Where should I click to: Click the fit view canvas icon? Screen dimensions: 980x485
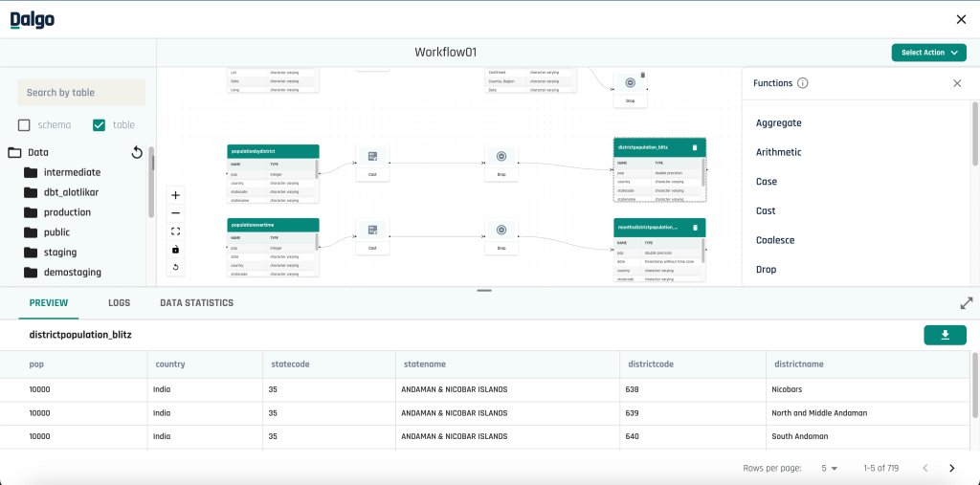(176, 231)
